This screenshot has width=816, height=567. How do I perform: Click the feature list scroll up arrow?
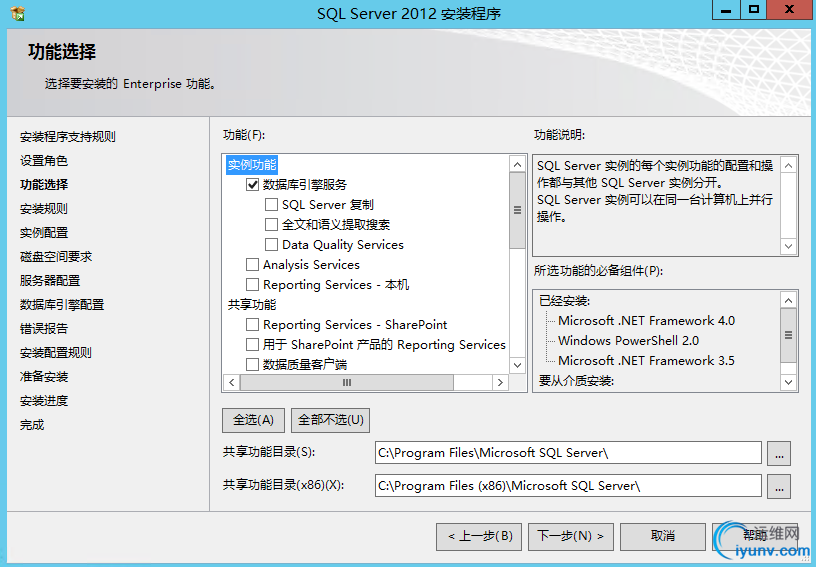tap(517, 165)
